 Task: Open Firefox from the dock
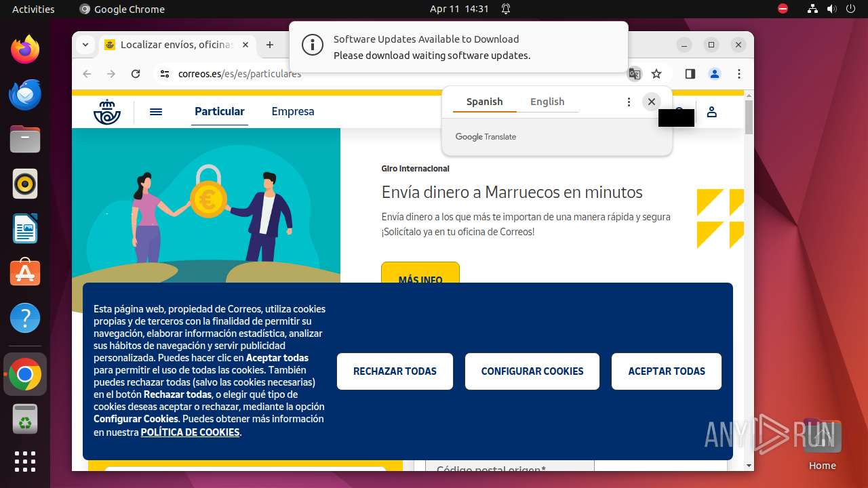[25, 49]
